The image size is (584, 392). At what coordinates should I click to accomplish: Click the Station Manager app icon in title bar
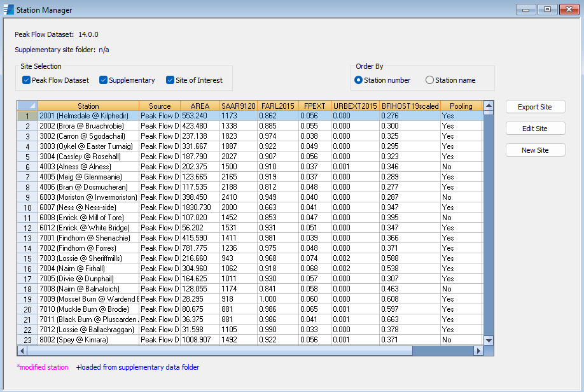(x=8, y=10)
